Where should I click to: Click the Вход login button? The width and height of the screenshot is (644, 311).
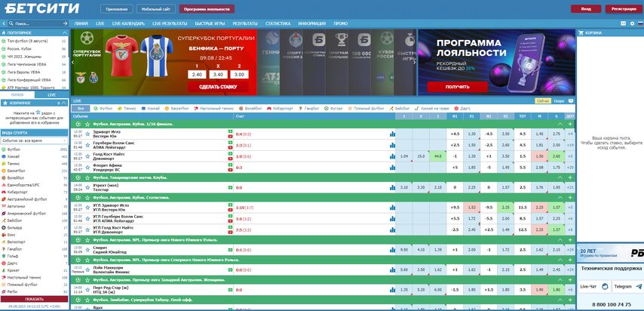pyautogui.click(x=586, y=8)
